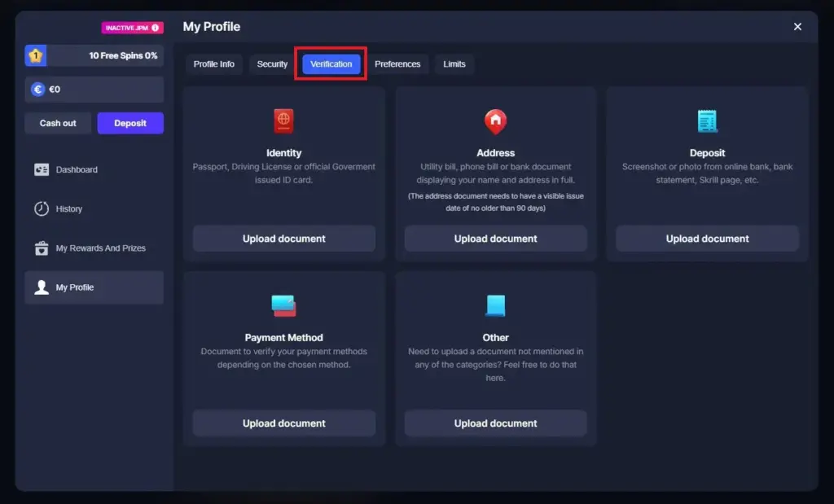834x504 pixels.
Task: Click the 10 Free Spins progress bar
Action: 94,55
